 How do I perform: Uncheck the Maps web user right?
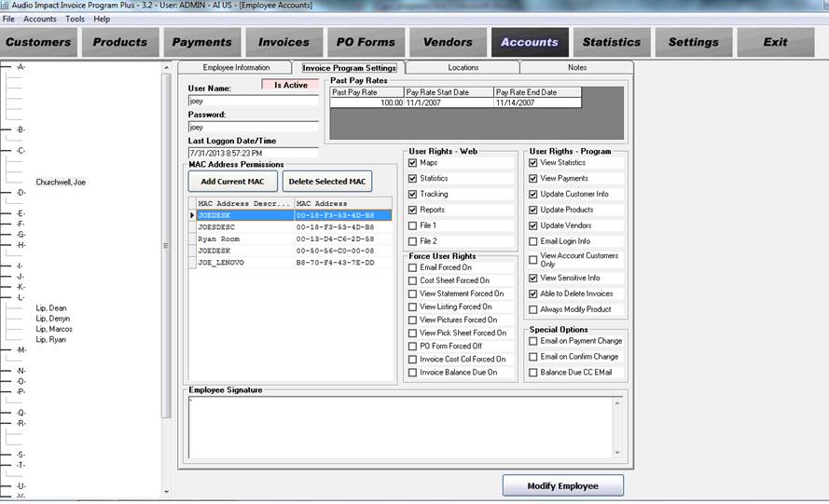pyautogui.click(x=413, y=163)
